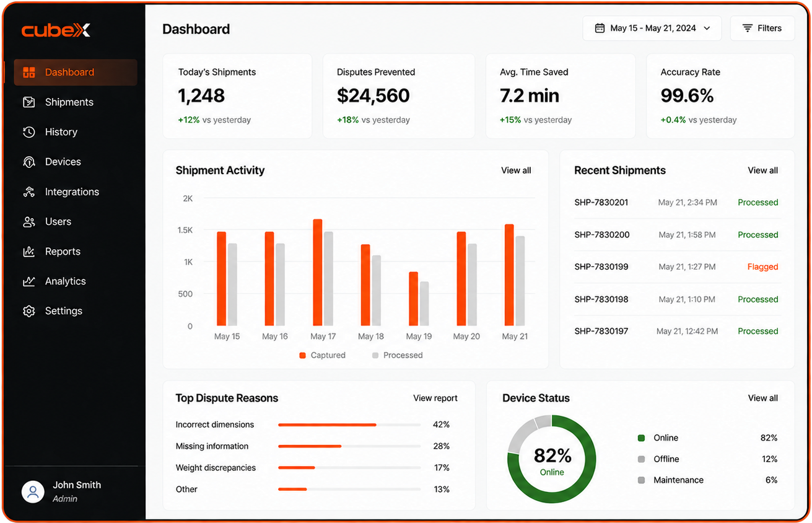This screenshot has width=812, height=523.
Task: Open the Shipments menu item
Action: (x=76, y=102)
